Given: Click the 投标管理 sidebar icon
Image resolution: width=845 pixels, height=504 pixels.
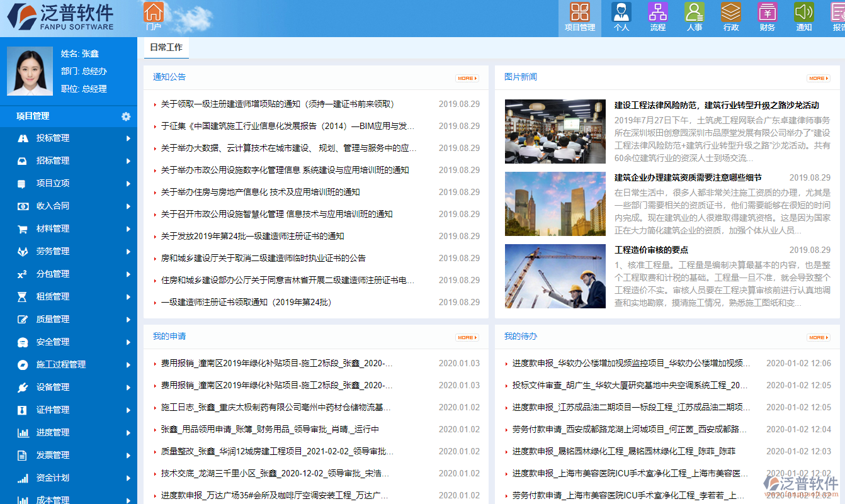Looking at the screenshot, I should [x=22, y=138].
